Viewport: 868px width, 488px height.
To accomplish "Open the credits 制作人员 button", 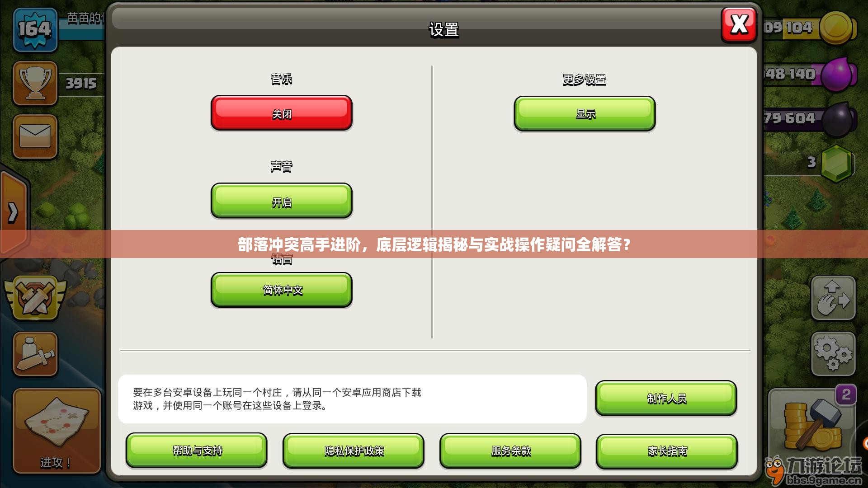I will point(666,398).
